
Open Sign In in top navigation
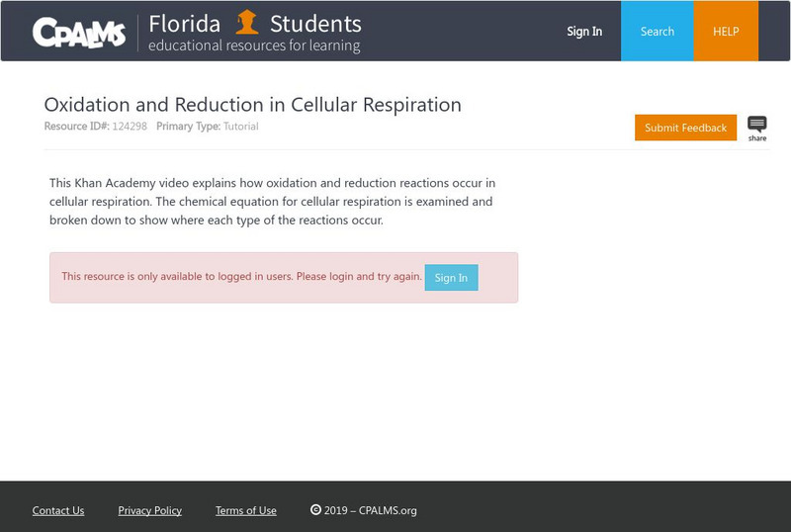[584, 32]
